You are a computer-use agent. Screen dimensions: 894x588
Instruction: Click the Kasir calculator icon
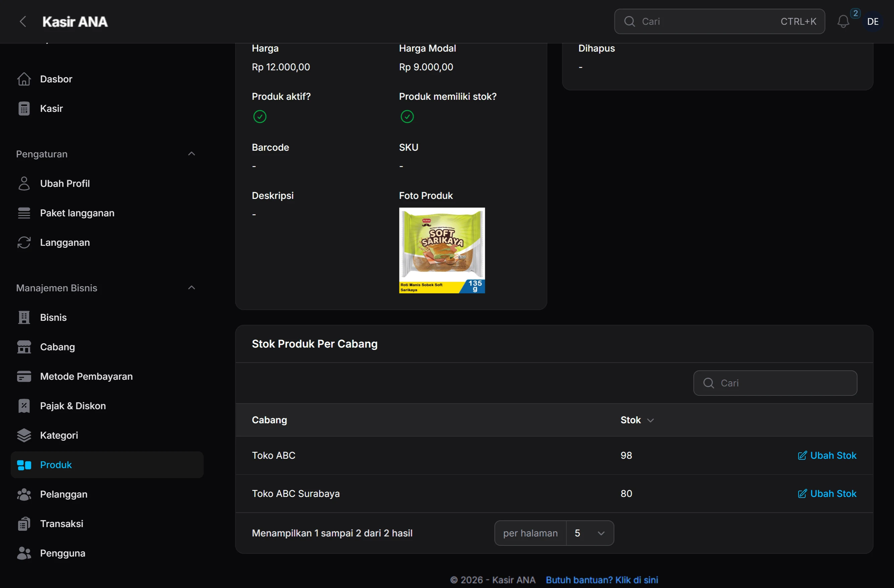[x=24, y=108]
